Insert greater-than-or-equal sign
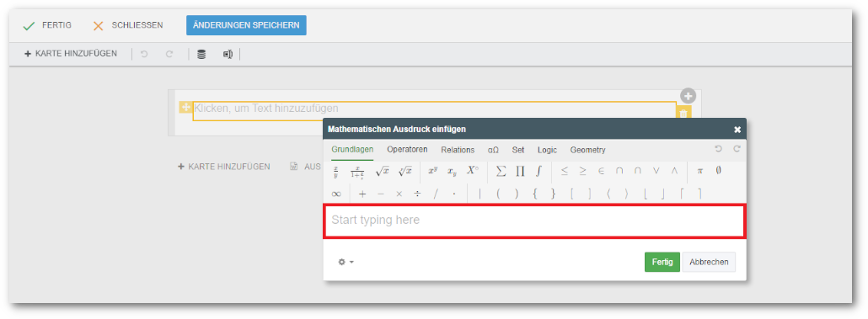 (x=582, y=171)
